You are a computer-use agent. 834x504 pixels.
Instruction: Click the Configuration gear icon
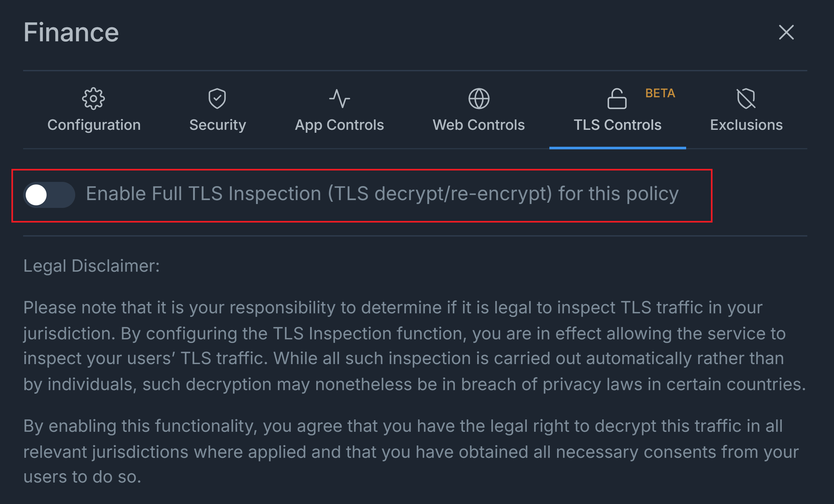coord(93,99)
